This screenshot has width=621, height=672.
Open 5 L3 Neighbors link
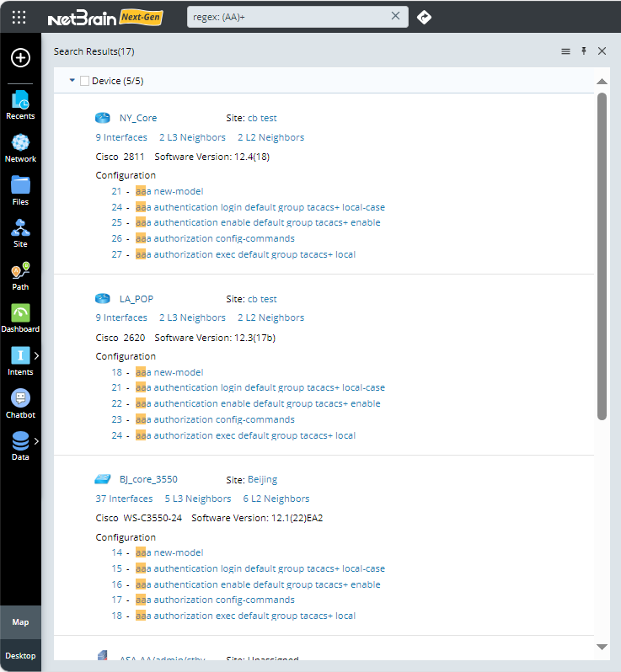(198, 499)
